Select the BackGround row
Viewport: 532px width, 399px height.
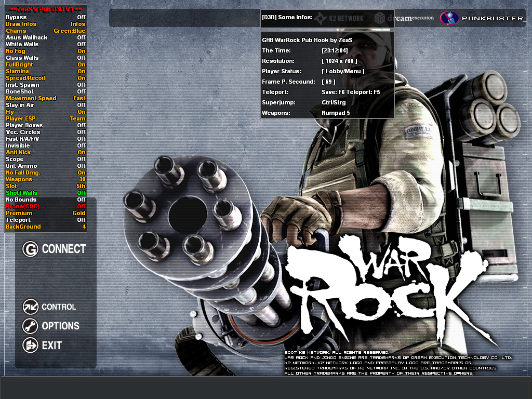pyautogui.click(x=46, y=227)
